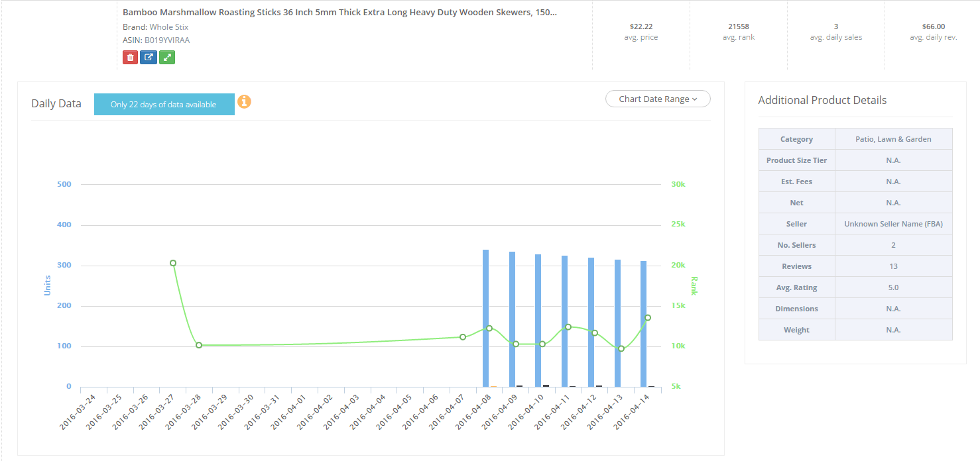Viewport: 980px width, 461px height.
Task: Click the rank data point for 2016-04-07
Action: 463,337
